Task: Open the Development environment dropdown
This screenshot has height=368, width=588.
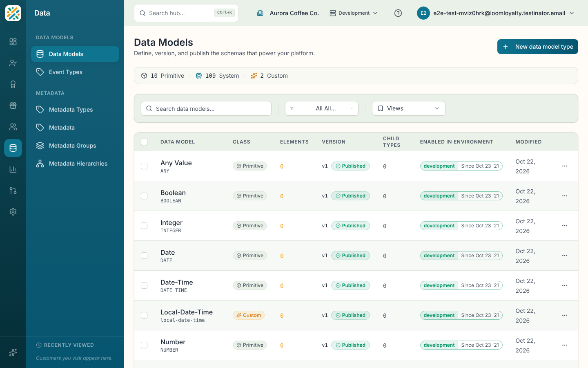Action: (354, 13)
